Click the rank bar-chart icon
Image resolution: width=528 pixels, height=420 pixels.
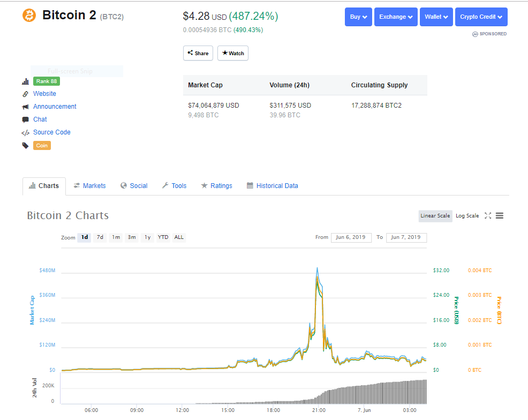tap(25, 81)
